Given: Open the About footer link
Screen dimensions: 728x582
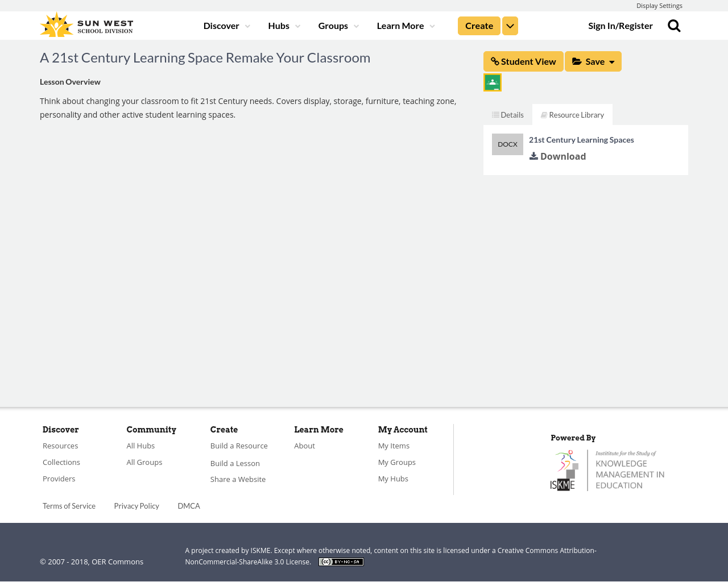Looking at the screenshot, I should (304, 446).
